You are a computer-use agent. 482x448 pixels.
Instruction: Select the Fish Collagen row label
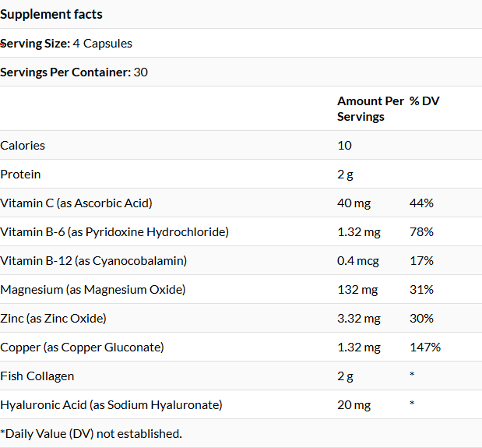pyautogui.click(x=37, y=376)
